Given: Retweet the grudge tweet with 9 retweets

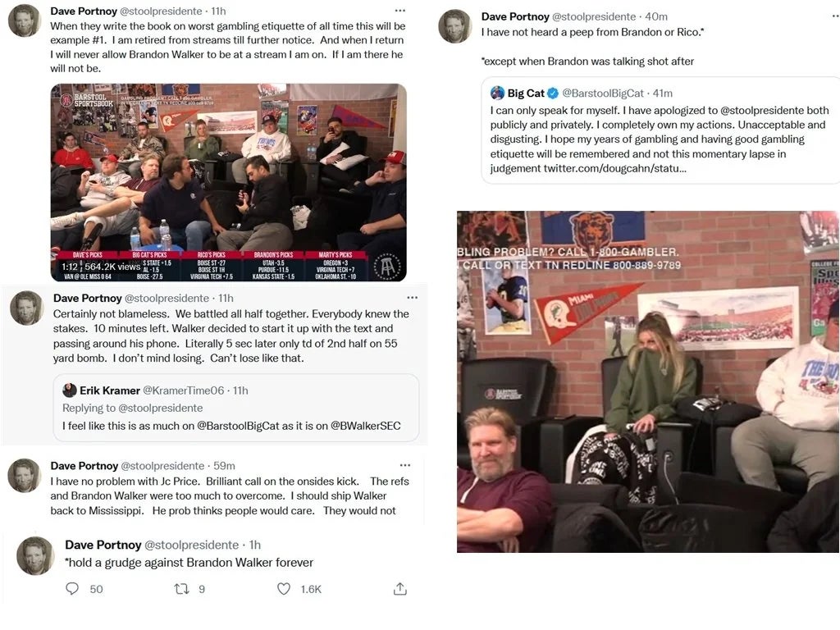Looking at the screenshot, I should [181, 589].
